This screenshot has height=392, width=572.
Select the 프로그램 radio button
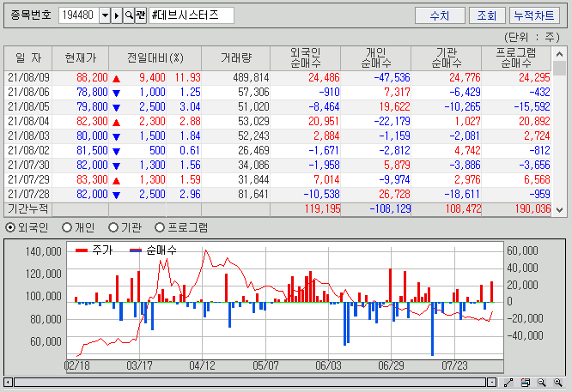(160, 227)
